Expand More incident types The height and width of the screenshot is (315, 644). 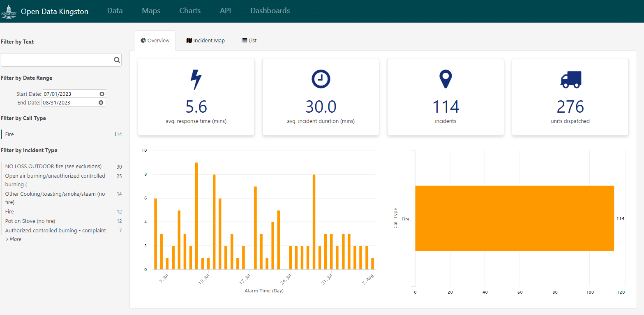point(14,239)
